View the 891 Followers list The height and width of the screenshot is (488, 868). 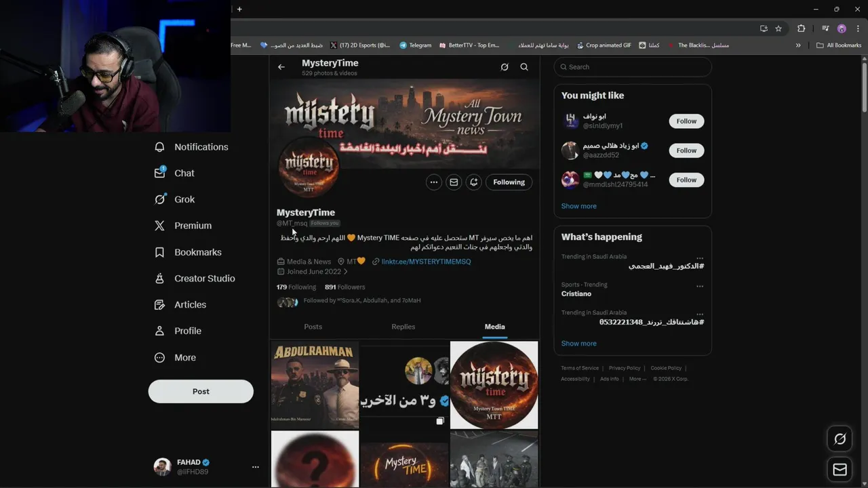[x=344, y=287]
